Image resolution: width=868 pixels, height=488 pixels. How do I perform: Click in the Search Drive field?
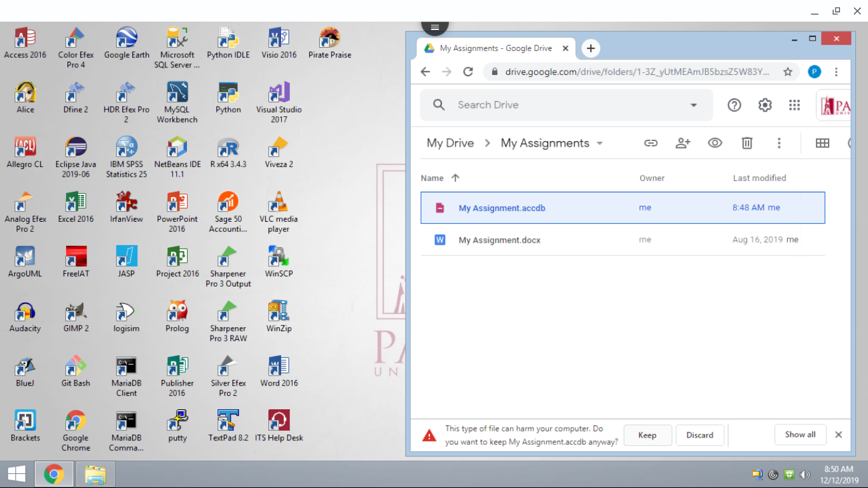pyautogui.click(x=566, y=105)
